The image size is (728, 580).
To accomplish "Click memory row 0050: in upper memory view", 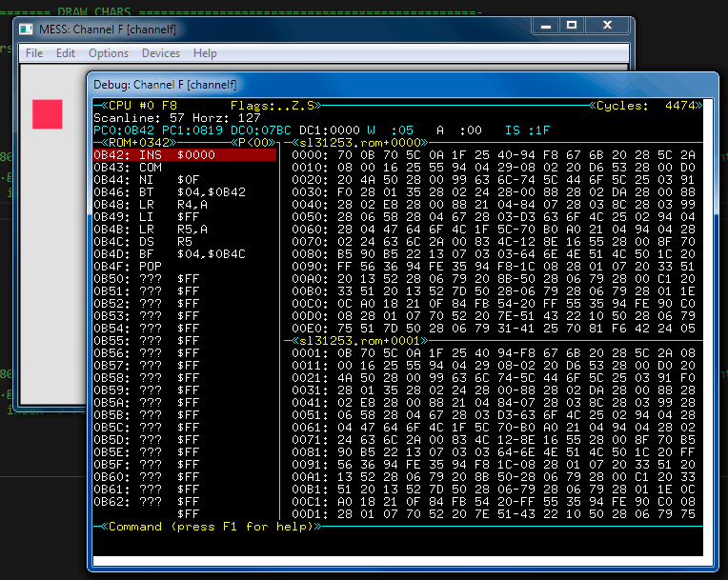I will tap(493, 217).
